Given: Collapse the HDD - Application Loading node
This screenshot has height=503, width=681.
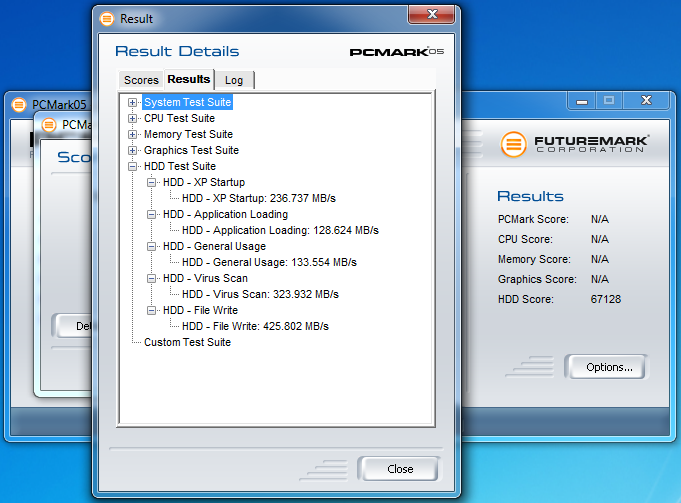Looking at the screenshot, I should tap(151, 215).
